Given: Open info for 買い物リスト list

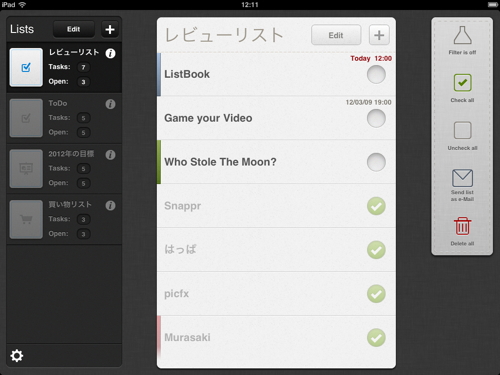Looking at the screenshot, I should click(110, 205).
